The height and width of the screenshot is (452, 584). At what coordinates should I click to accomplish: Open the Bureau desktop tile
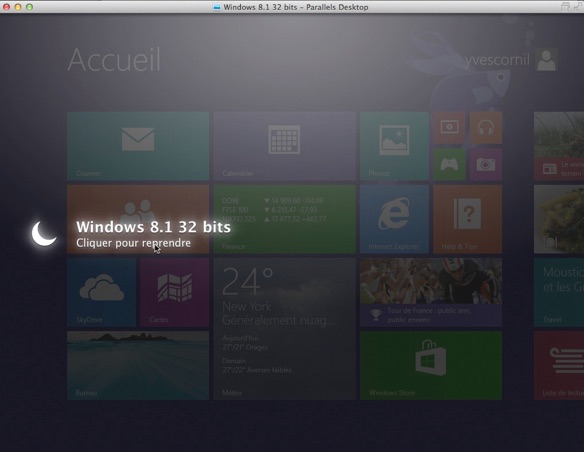tap(138, 365)
